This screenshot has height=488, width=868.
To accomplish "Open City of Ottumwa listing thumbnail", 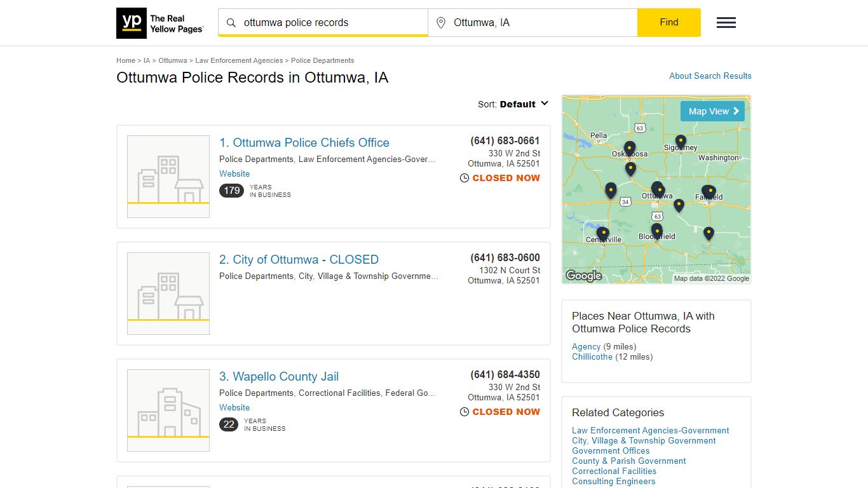I will [x=168, y=294].
